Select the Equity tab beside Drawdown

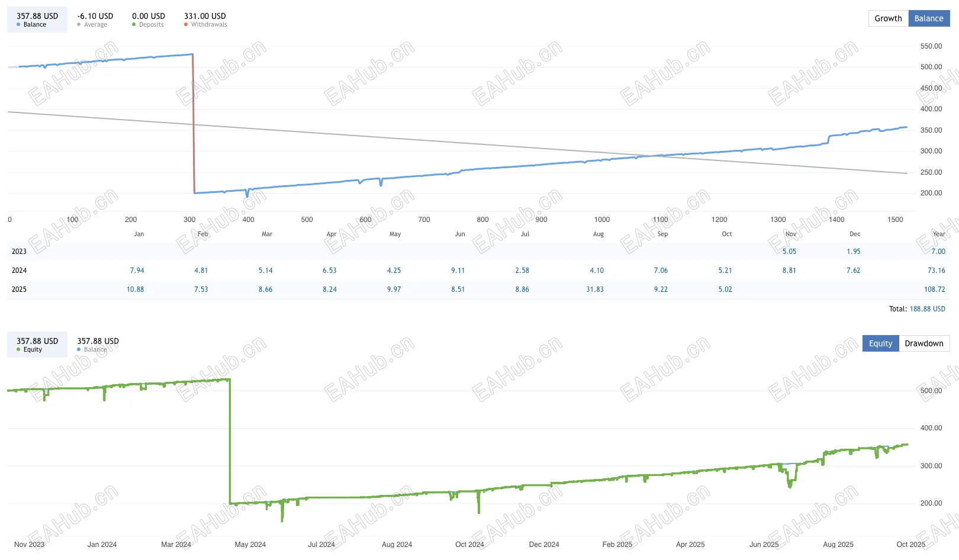click(x=880, y=343)
